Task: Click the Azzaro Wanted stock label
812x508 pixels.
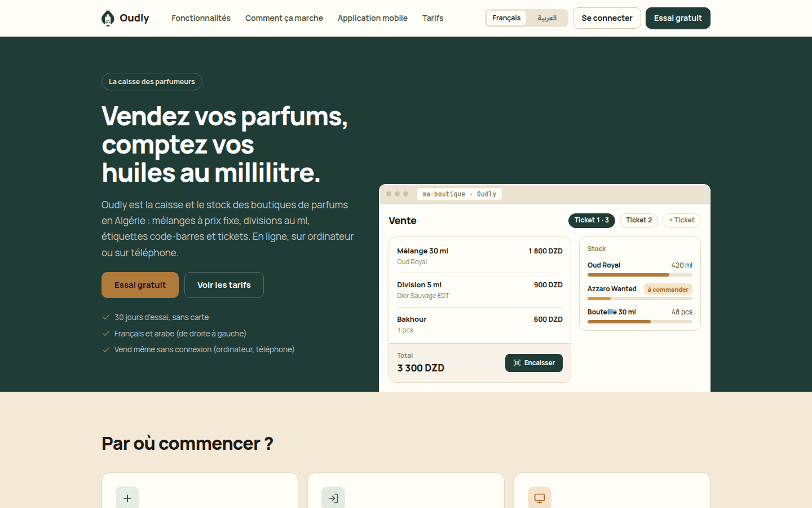Action: (x=612, y=289)
